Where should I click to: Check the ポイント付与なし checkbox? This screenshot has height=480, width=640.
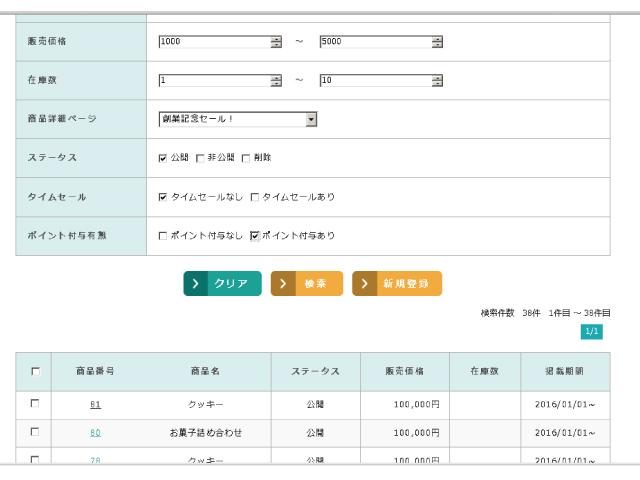tap(163, 236)
